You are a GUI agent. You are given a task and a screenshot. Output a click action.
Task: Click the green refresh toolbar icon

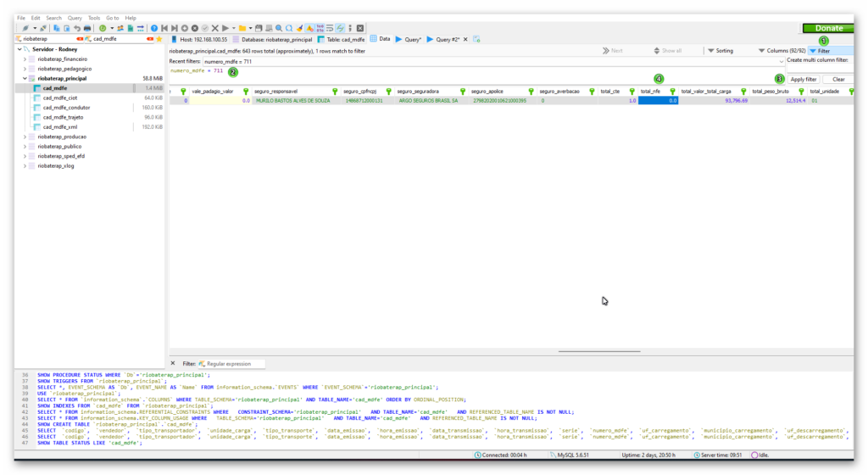tap(103, 28)
